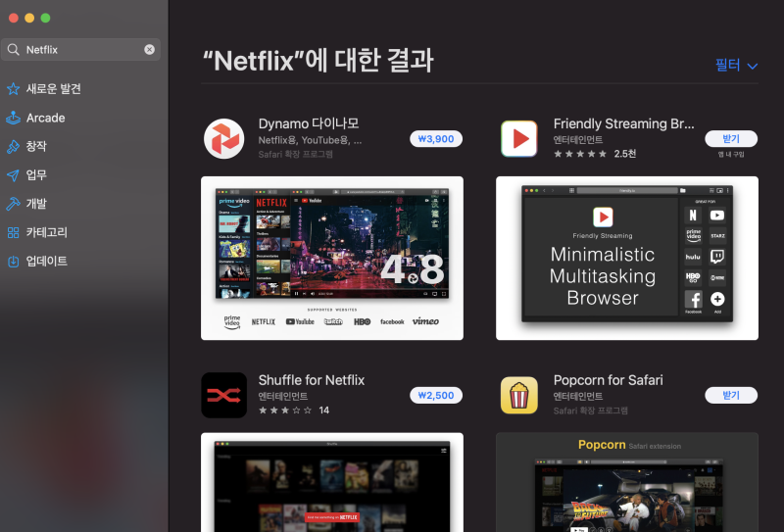Screen dimensions: 784x532
Task: Open Arcade section
Action: pyautogui.click(x=45, y=118)
